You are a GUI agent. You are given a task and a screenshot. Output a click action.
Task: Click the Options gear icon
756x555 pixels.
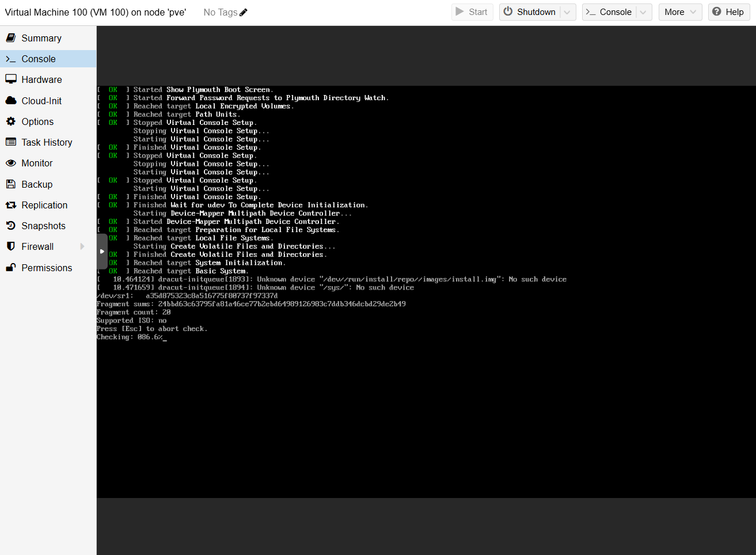(11, 121)
